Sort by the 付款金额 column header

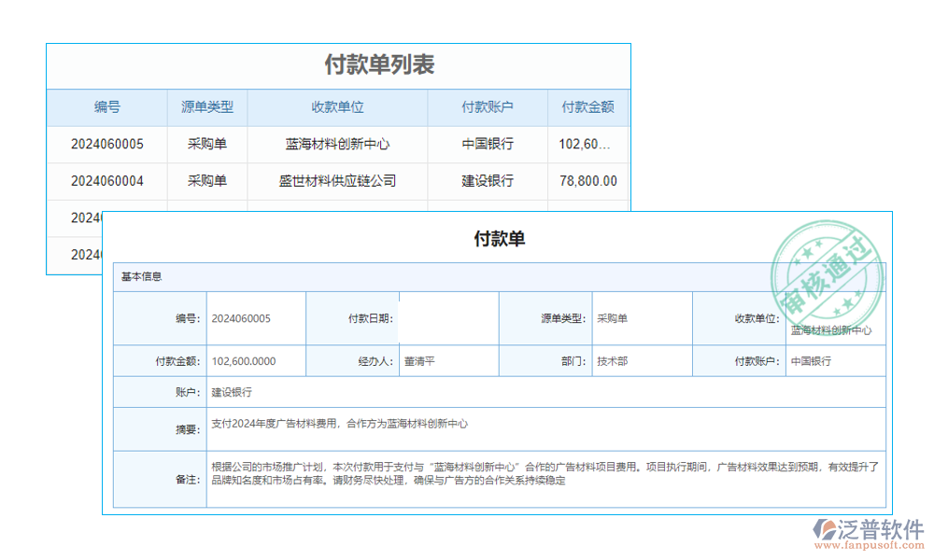coord(590,106)
